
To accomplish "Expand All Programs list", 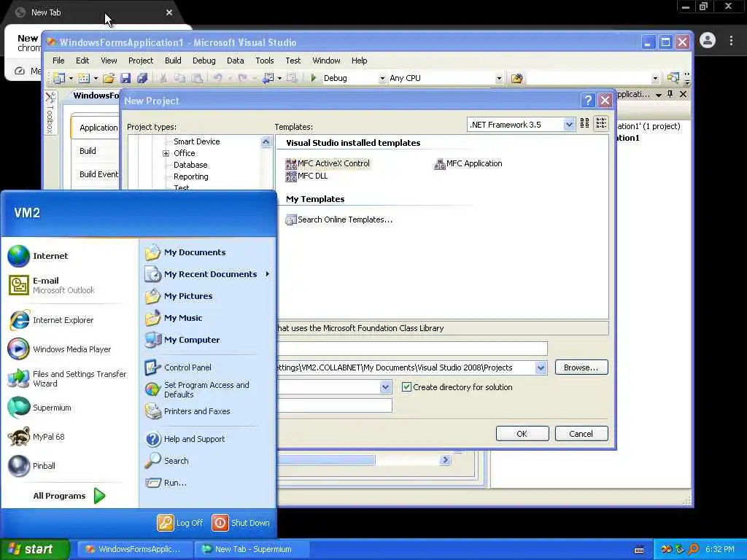I will [69, 496].
